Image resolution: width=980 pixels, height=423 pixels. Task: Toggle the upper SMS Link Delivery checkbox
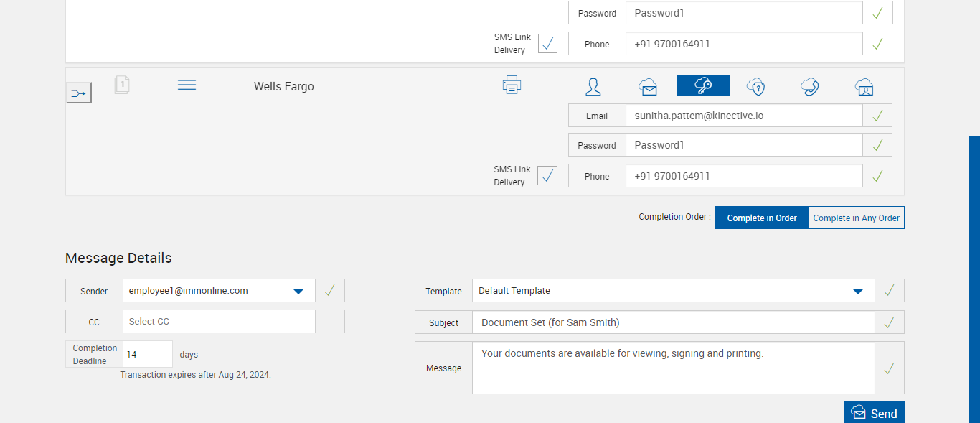click(547, 43)
